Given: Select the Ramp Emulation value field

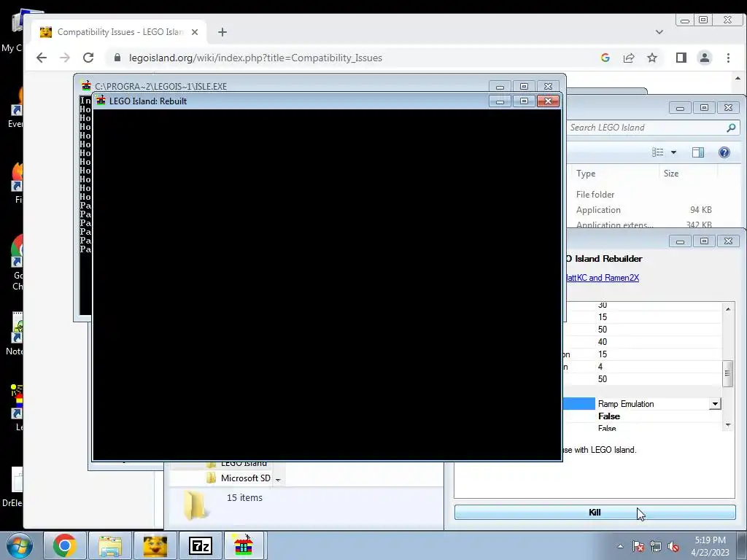Looking at the screenshot, I should [653, 404].
